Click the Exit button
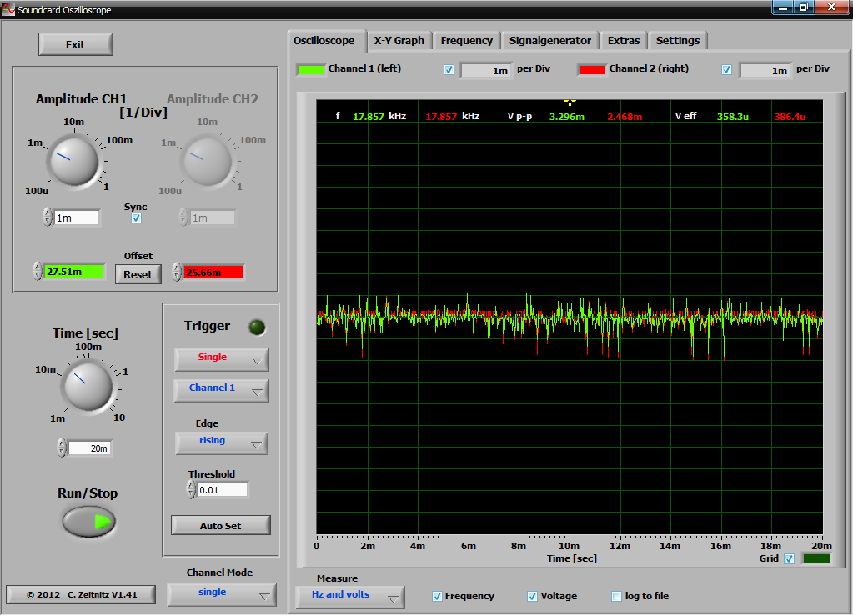This screenshot has width=853, height=616. pos(76,44)
